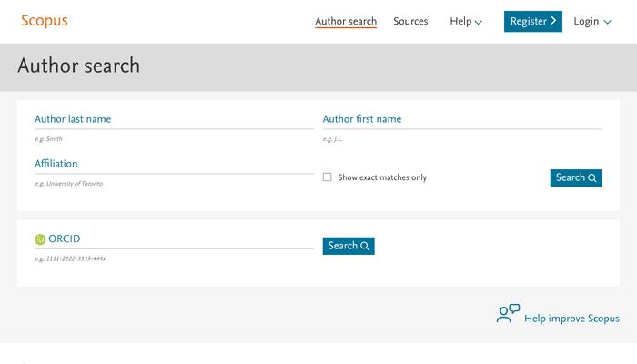Screen dimensions: 637x364
Task: Click magnifier icon on ORCID Search button
Action: (x=364, y=246)
